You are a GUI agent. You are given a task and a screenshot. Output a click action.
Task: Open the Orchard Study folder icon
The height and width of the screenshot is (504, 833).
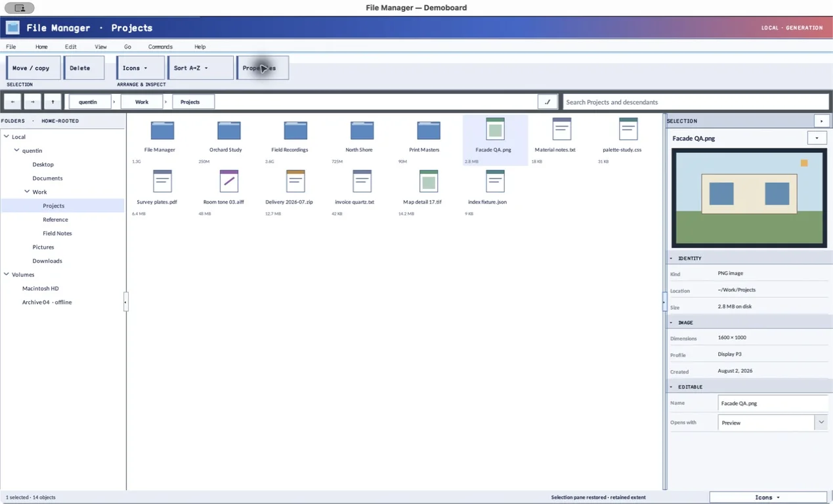click(x=229, y=130)
